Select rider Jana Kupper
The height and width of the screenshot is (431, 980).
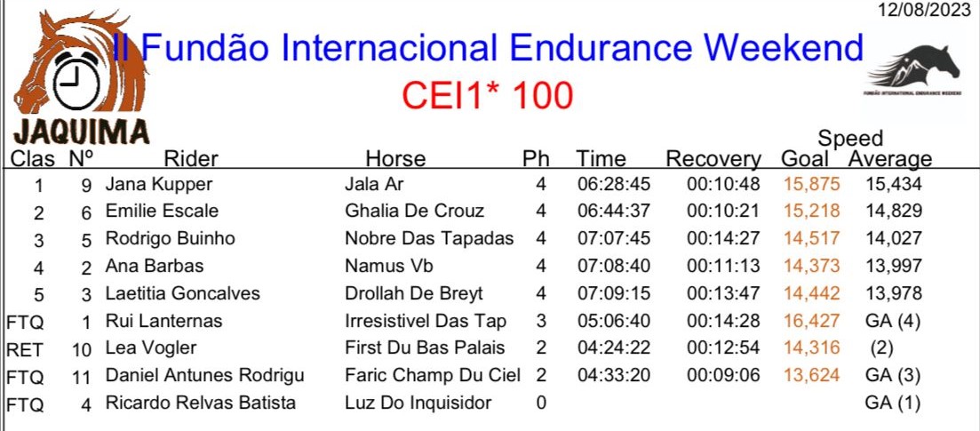[159, 185]
